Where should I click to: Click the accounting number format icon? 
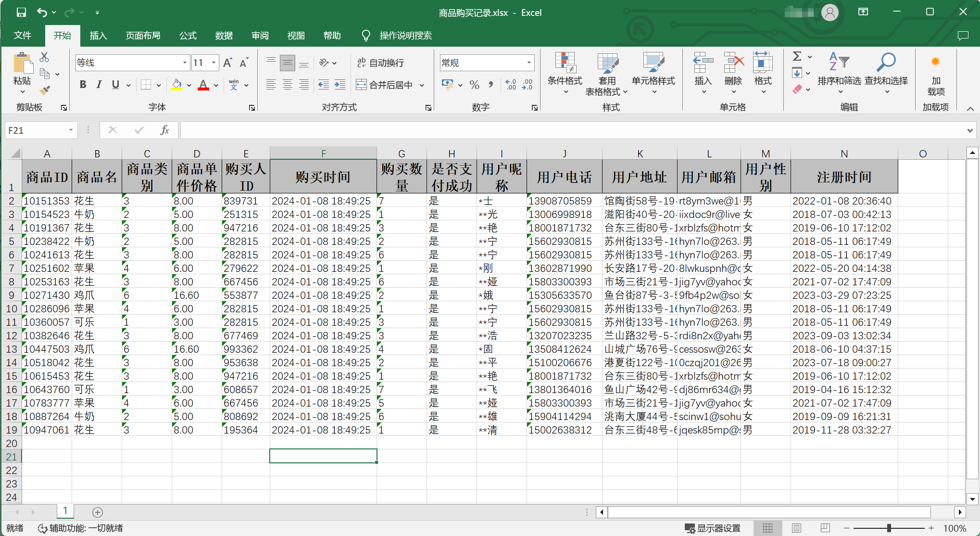[447, 85]
